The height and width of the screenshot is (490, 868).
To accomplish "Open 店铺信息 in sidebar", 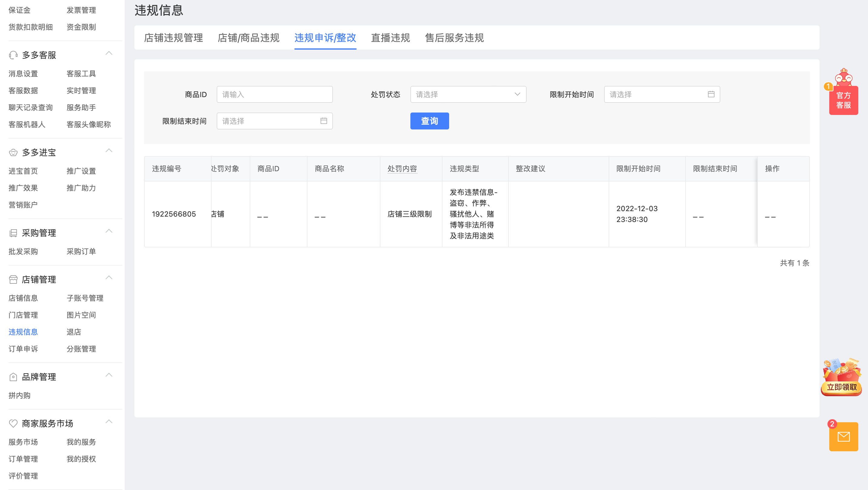I will (x=23, y=298).
